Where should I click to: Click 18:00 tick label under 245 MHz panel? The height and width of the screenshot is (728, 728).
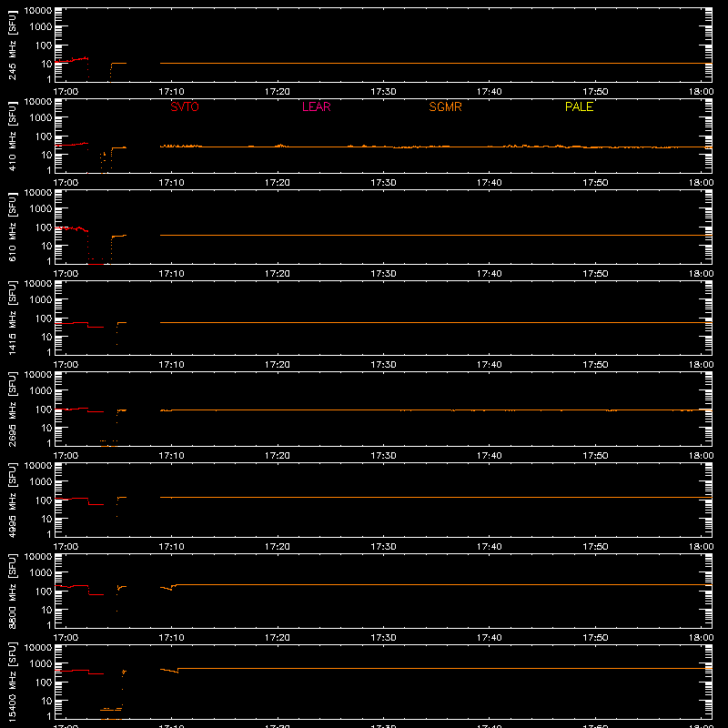click(701, 92)
